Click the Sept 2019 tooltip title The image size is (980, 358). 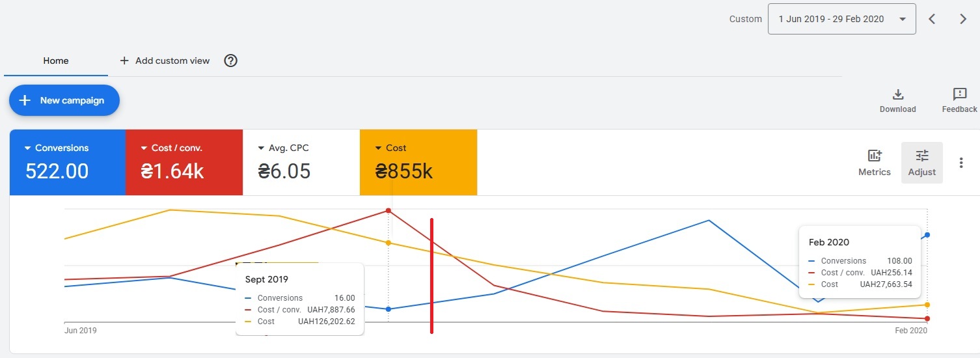[x=267, y=280]
